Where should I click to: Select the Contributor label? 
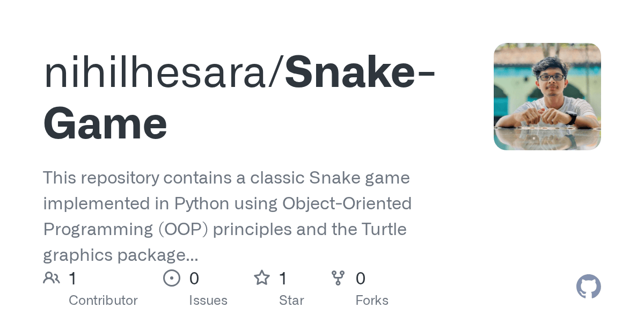pos(103,301)
